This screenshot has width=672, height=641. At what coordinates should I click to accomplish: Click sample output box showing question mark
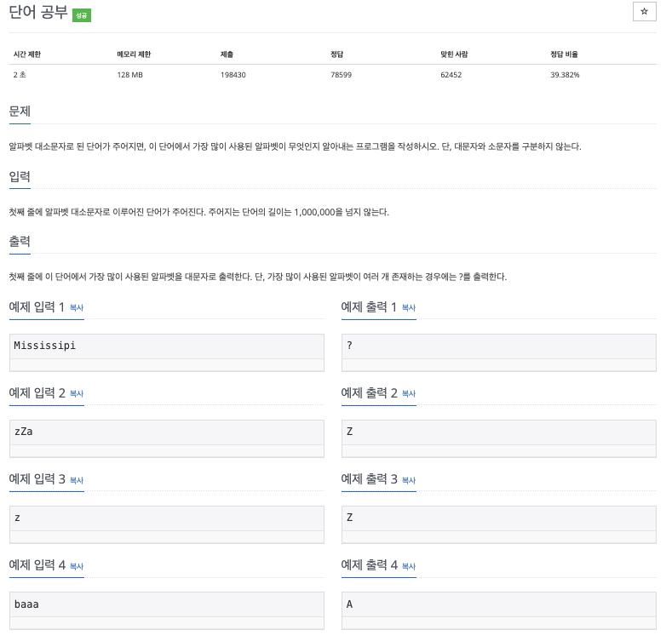tap(498, 346)
